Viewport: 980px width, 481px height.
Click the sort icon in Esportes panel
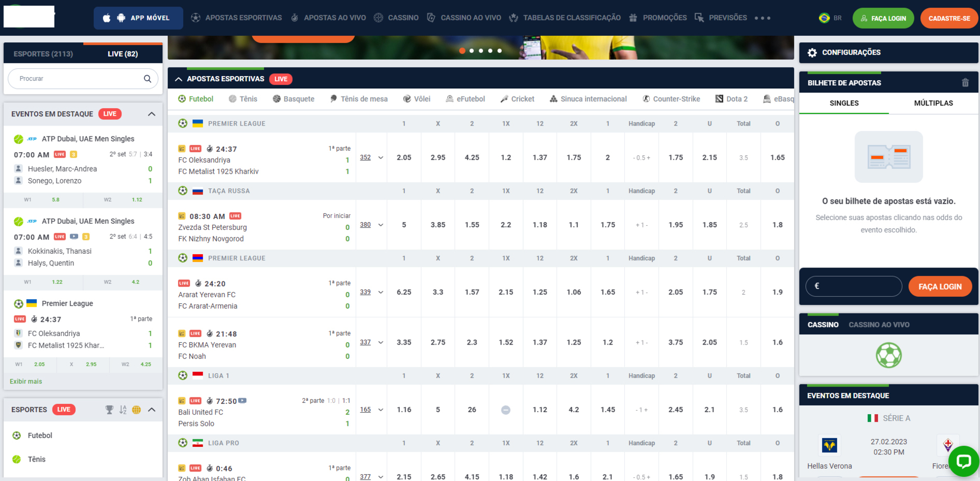(123, 410)
